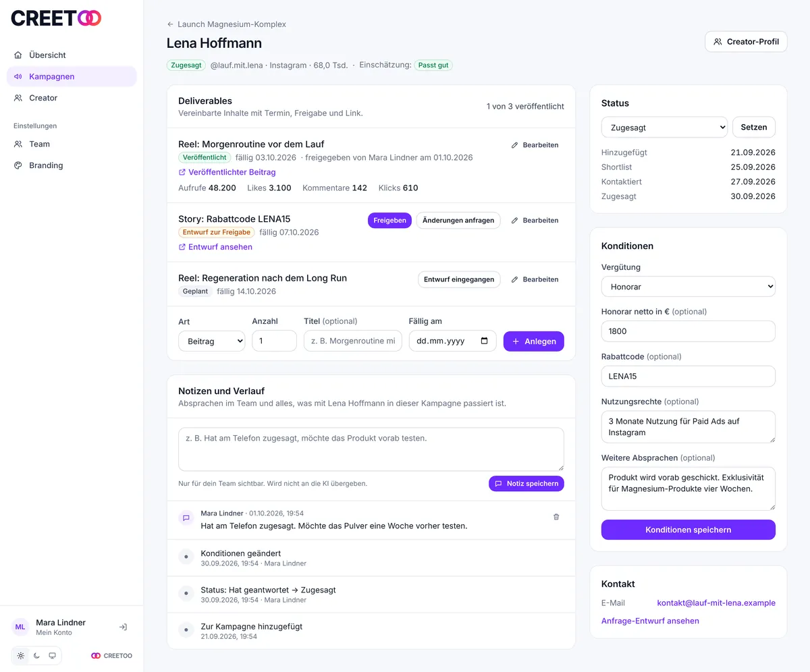This screenshot has width=810, height=672.
Task: Click the Weitere Absprachen text area
Action: 688,488
